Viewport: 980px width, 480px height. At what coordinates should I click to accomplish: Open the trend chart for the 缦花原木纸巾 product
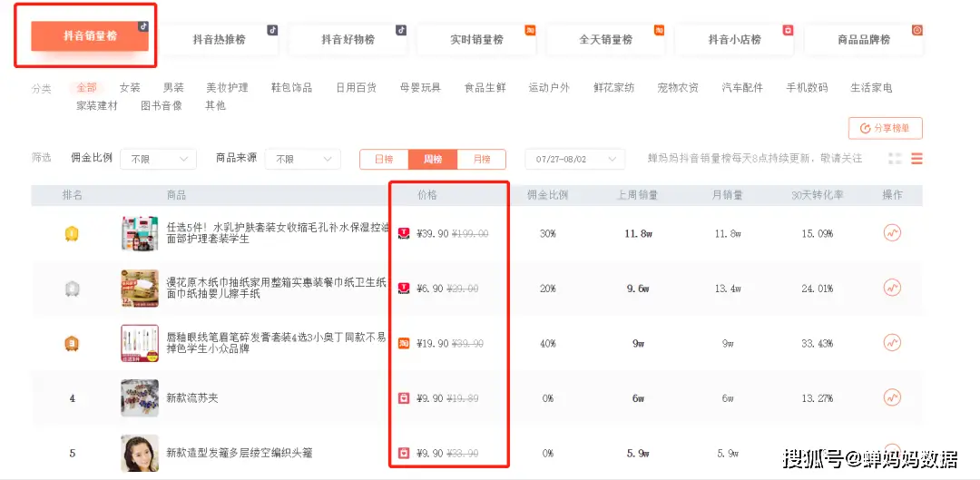(x=892, y=289)
